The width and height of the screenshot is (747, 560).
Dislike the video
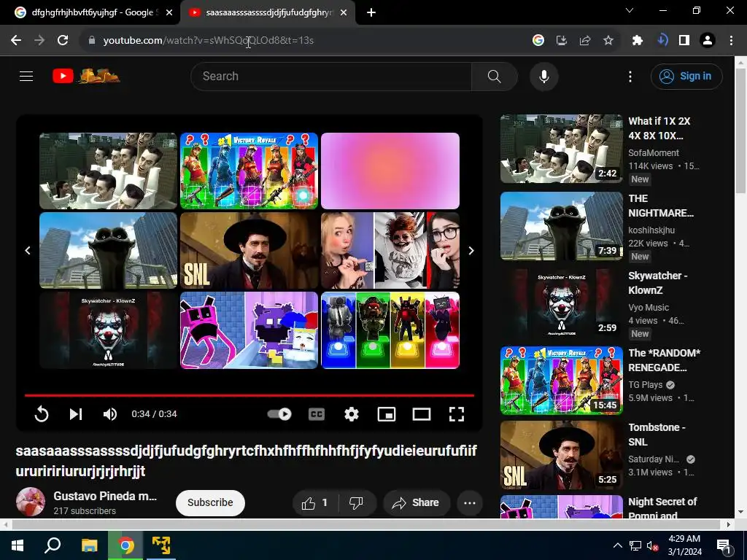pos(356,503)
